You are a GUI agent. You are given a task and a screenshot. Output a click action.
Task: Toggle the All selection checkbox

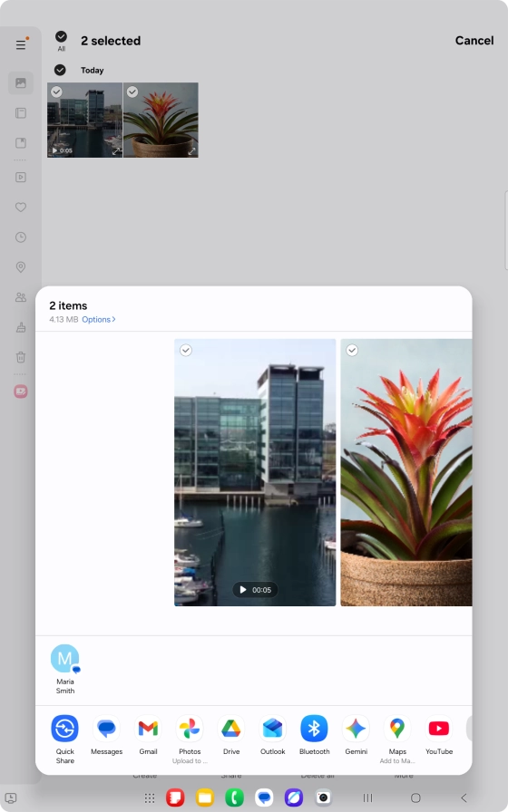(x=61, y=37)
